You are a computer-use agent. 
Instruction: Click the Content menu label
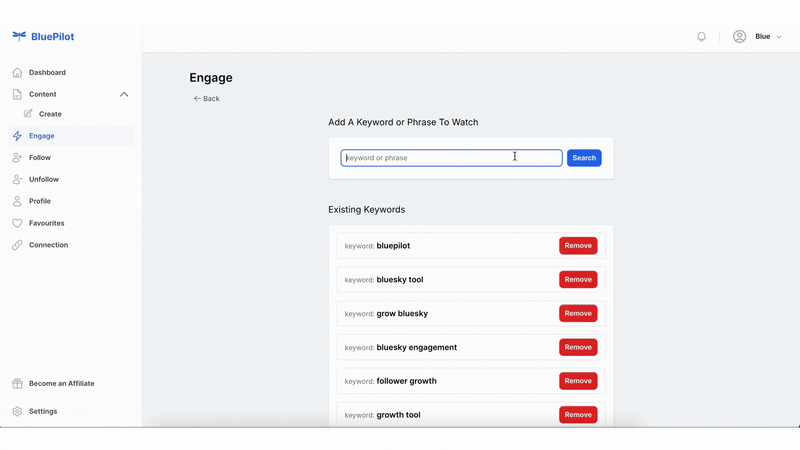pos(43,94)
